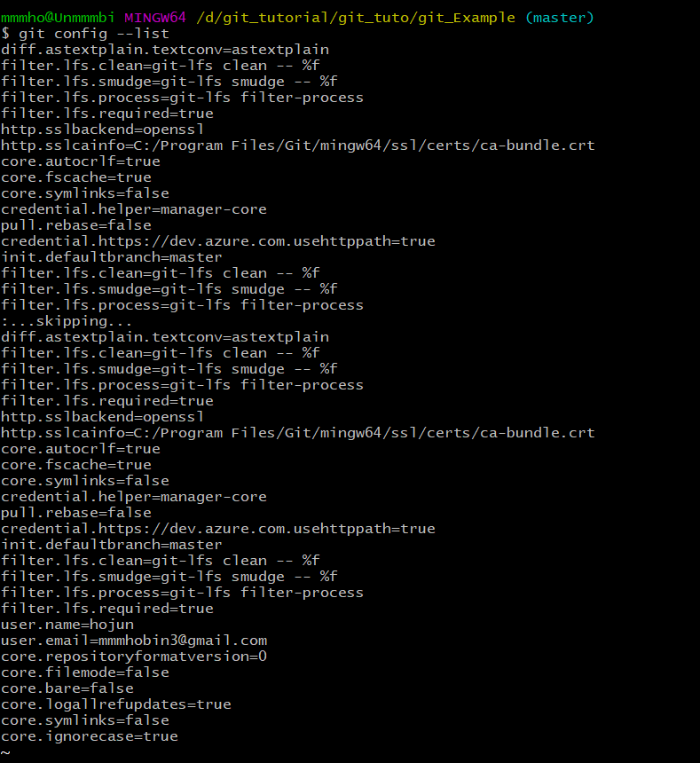Select the user.email gmail address line
Screen dimensions: 700x763
click(134, 641)
